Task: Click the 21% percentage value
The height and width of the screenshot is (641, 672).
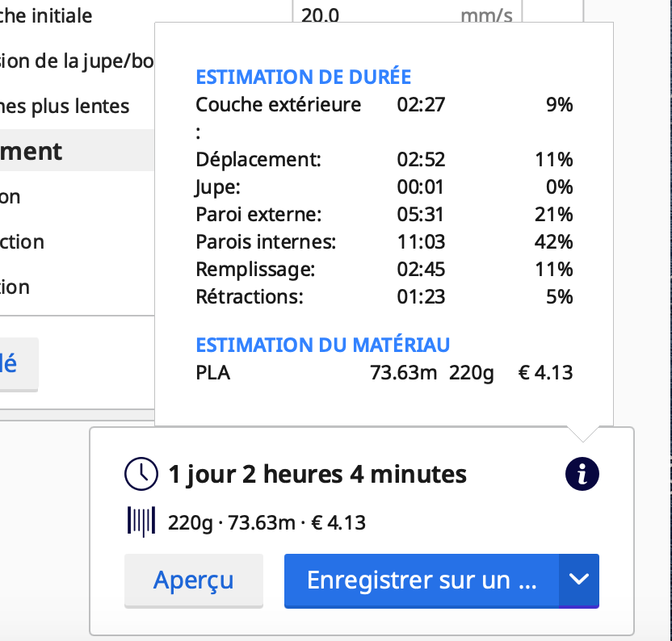Action: [554, 215]
